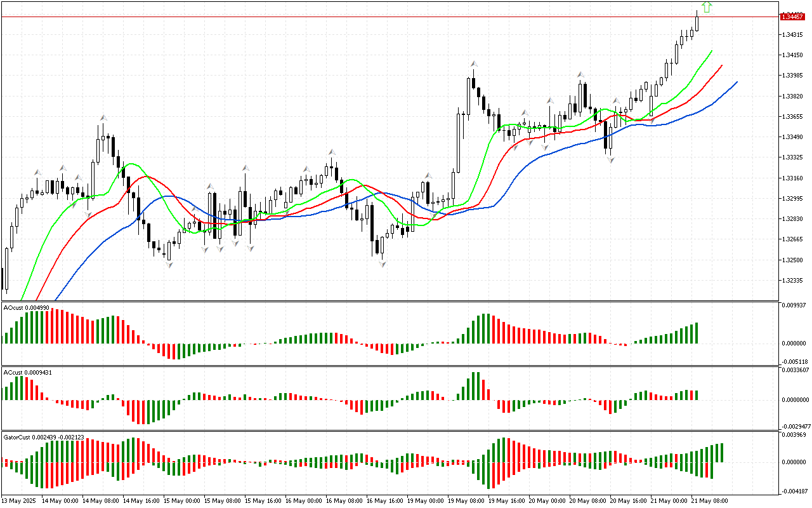The width and height of the screenshot is (812, 508).
Task: Click the end of the blue Alligator line
Action: click(737, 82)
